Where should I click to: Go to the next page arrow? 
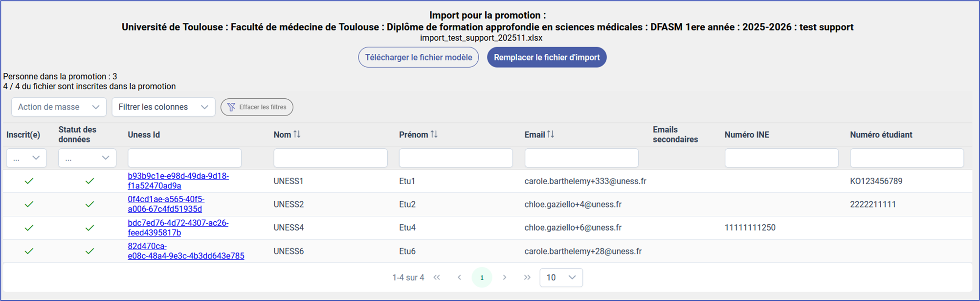pyautogui.click(x=504, y=278)
